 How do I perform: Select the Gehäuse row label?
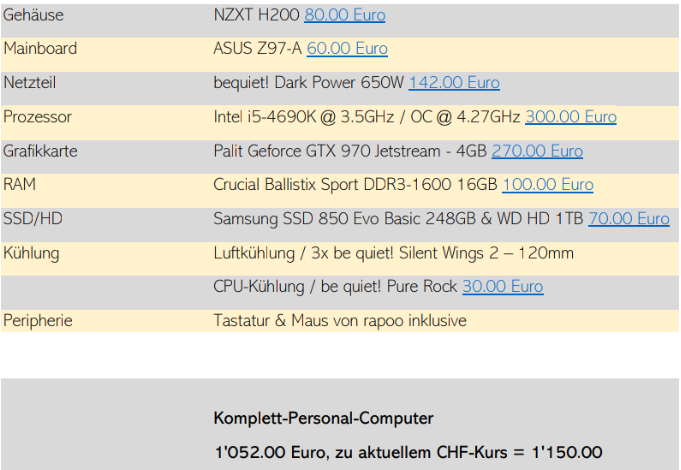(33, 15)
